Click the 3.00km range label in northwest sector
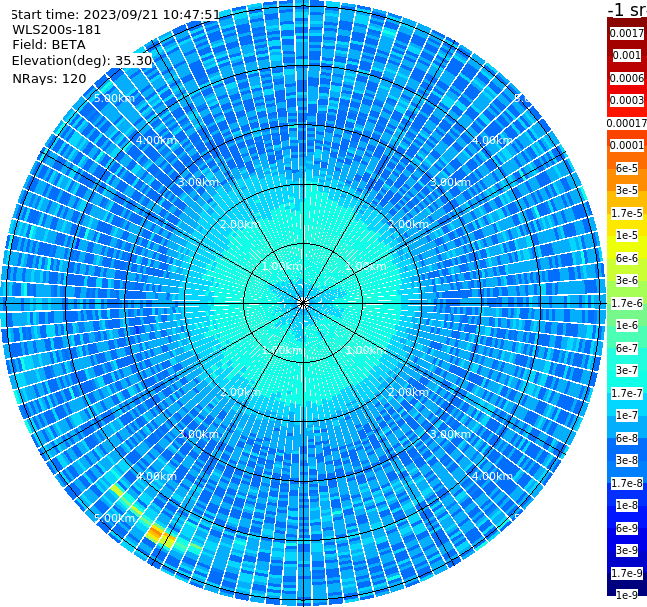The height and width of the screenshot is (607, 647). tap(198, 182)
